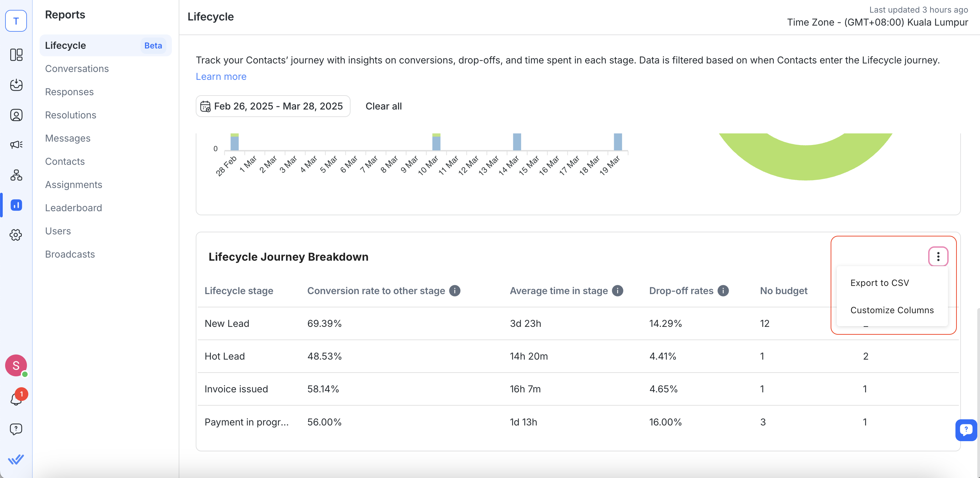Select Customize Columns menu option
The width and height of the screenshot is (980, 478).
coord(892,310)
